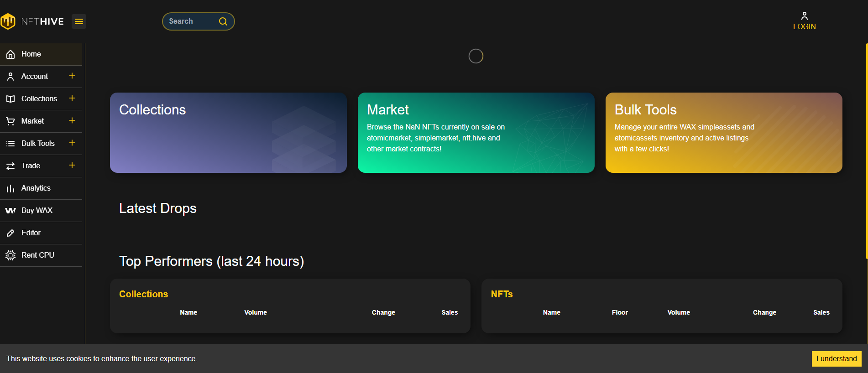868x373 pixels.
Task: Open Market menu item in sidebar
Action: click(x=32, y=121)
